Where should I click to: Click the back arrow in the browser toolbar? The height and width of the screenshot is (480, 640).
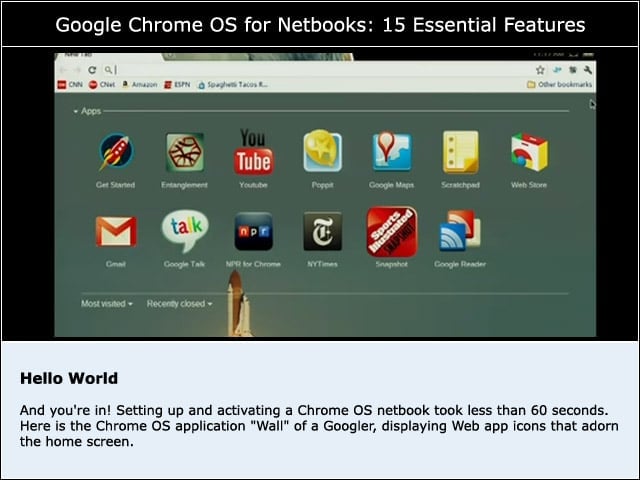(x=63, y=70)
